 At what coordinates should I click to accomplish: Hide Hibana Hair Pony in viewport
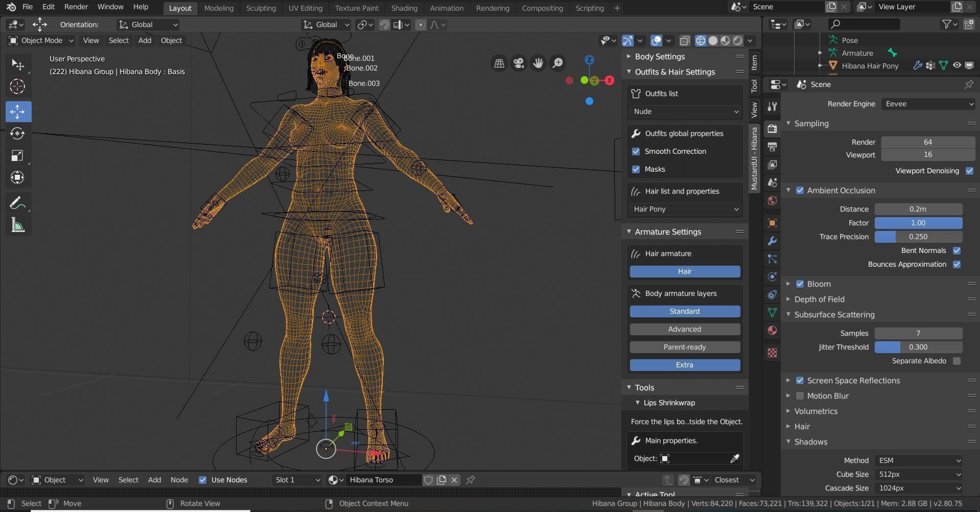[956, 65]
